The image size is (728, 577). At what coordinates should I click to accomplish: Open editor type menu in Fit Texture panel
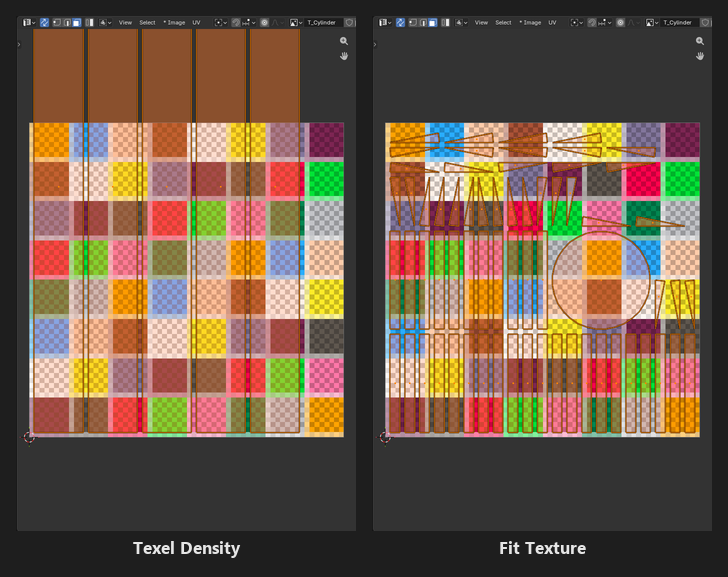click(385, 22)
